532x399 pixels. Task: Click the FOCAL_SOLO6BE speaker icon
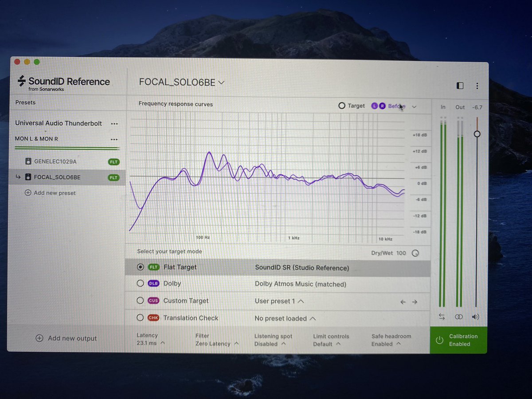click(28, 177)
